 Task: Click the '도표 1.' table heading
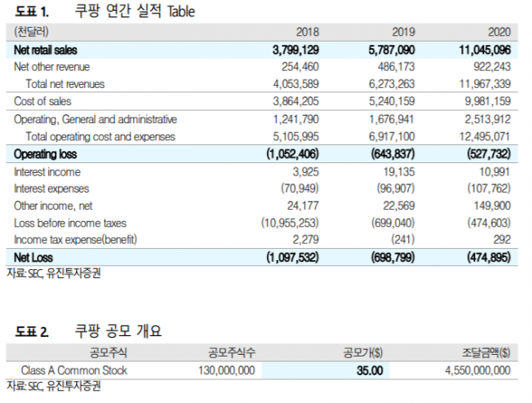(32, 12)
